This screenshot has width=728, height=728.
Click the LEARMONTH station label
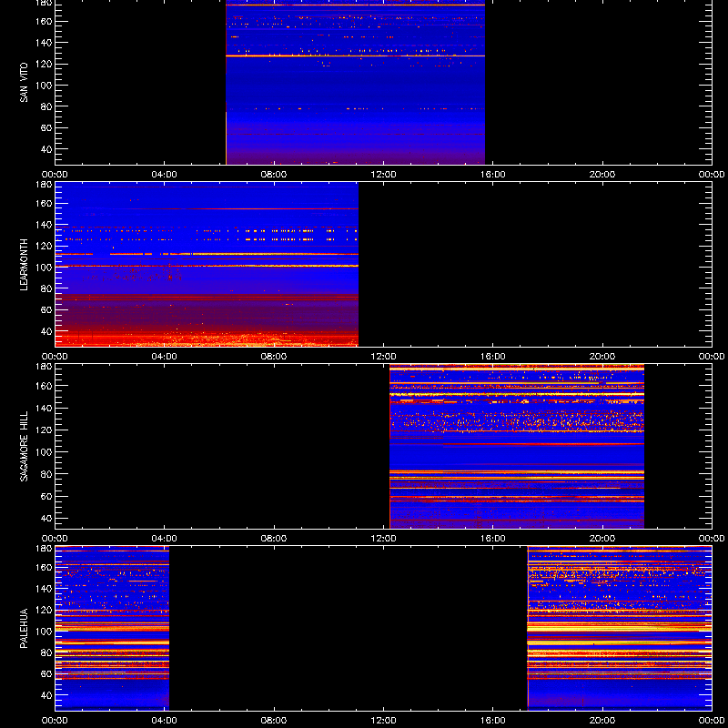coord(24,265)
